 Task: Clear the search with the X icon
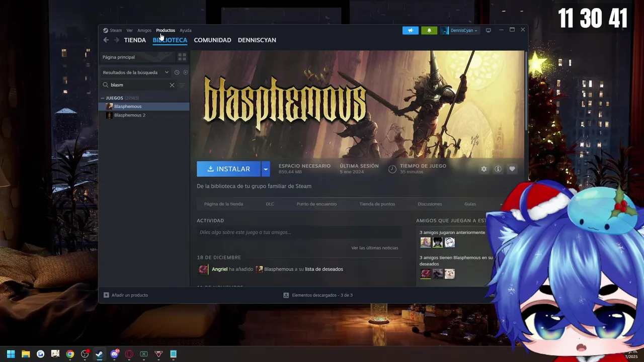tap(172, 85)
